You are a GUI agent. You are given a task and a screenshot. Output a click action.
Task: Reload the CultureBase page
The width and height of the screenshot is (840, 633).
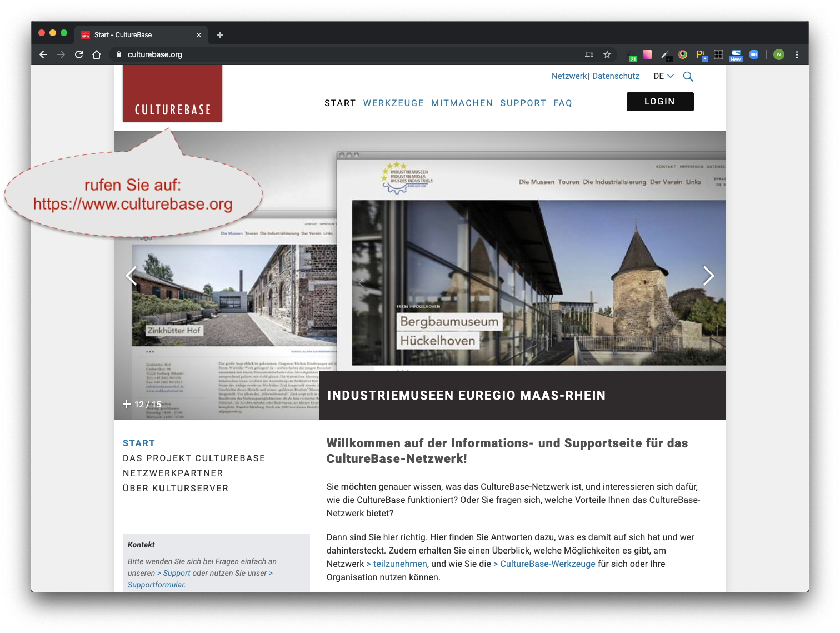pyautogui.click(x=79, y=54)
